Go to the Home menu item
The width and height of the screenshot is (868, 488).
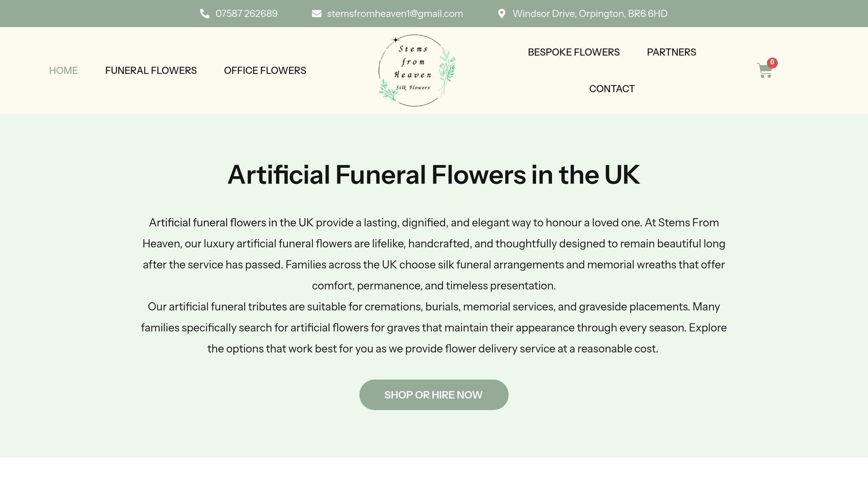(x=64, y=71)
